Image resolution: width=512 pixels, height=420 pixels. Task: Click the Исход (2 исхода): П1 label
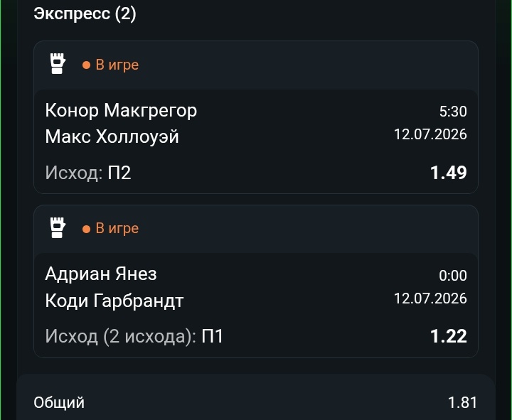point(134,336)
